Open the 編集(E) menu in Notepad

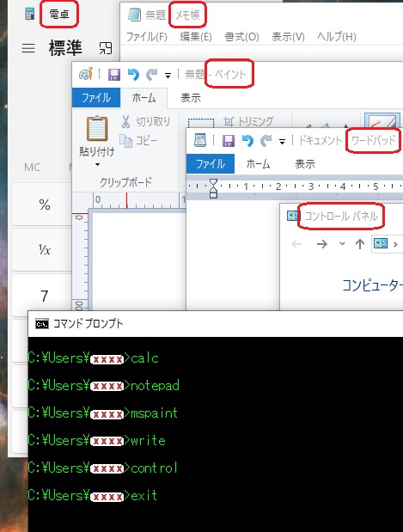(196, 37)
